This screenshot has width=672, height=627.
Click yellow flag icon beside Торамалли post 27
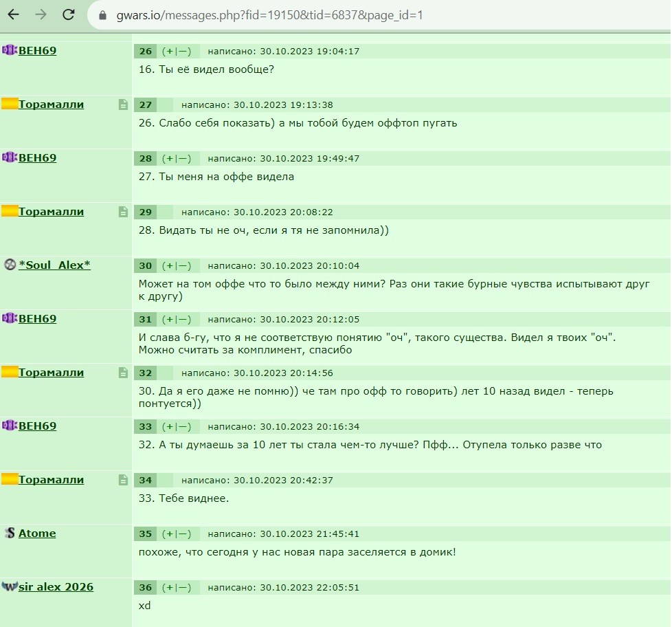tap(10, 104)
